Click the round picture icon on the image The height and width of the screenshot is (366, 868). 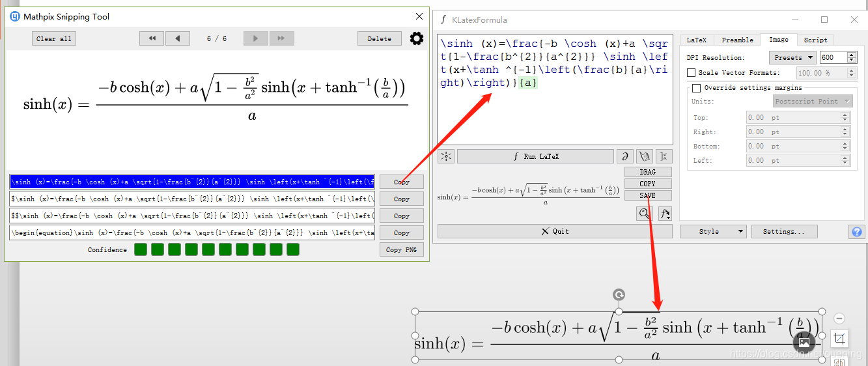804,343
